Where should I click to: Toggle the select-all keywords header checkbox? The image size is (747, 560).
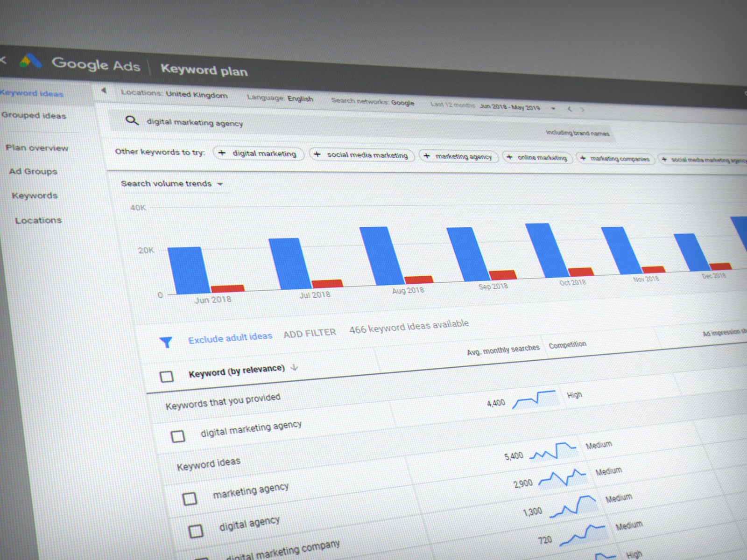click(x=167, y=376)
